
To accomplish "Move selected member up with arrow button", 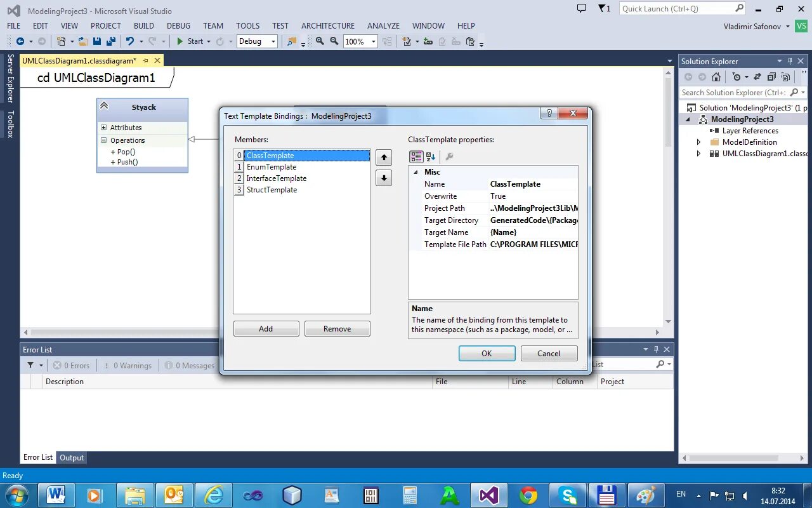I will click(x=384, y=157).
